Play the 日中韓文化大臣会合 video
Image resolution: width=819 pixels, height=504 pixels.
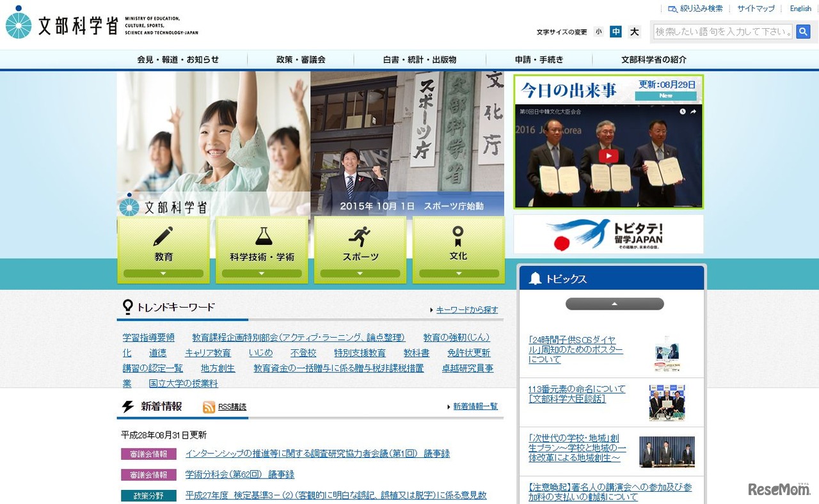[x=608, y=155]
